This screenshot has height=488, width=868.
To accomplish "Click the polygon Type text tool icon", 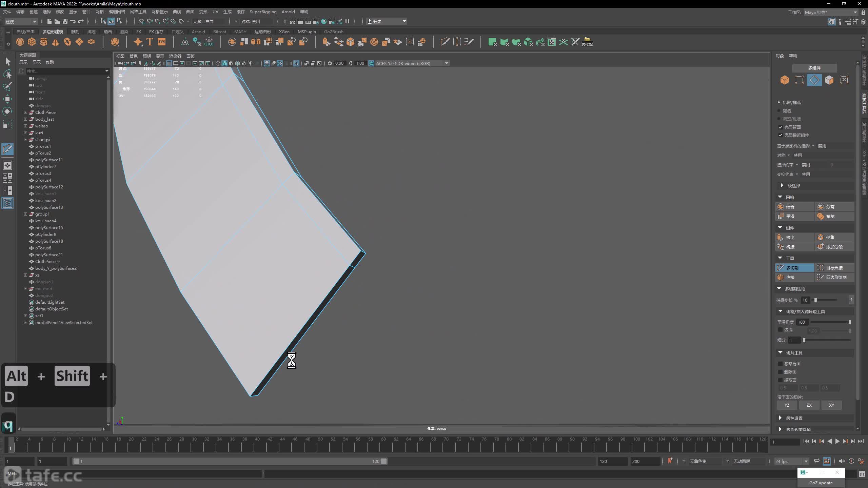I will tap(150, 42).
